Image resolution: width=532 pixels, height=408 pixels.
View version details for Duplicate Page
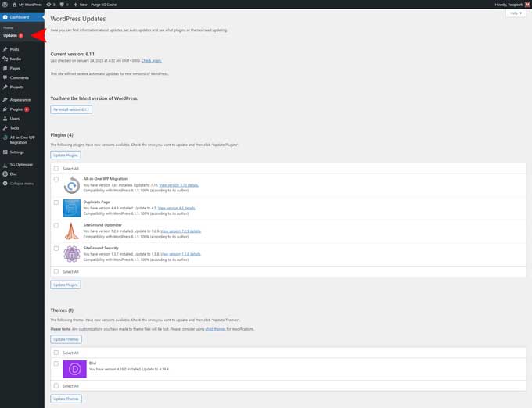click(x=177, y=208)
